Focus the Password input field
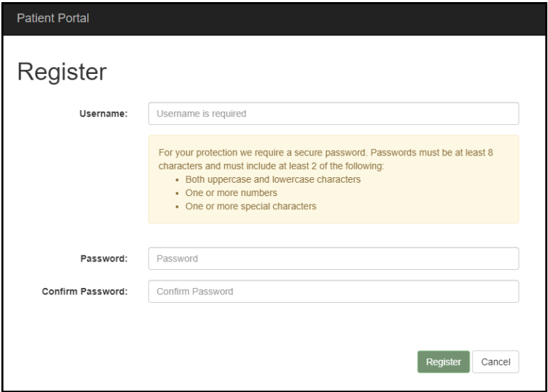This screenshot has height=392, width=548. 333,259
